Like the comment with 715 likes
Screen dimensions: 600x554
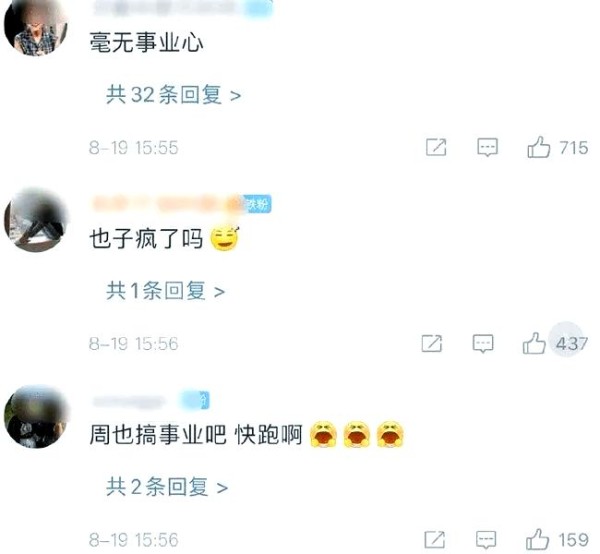(538, 147)
